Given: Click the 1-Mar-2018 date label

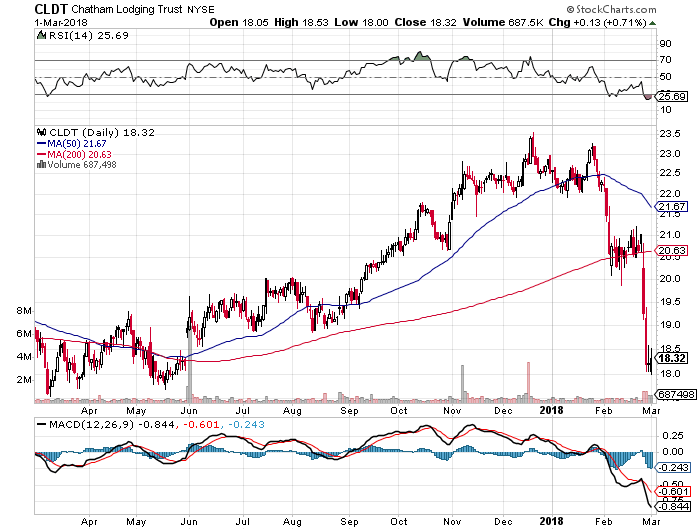Looking at the screenshot, I should click(x=61, y=22).
